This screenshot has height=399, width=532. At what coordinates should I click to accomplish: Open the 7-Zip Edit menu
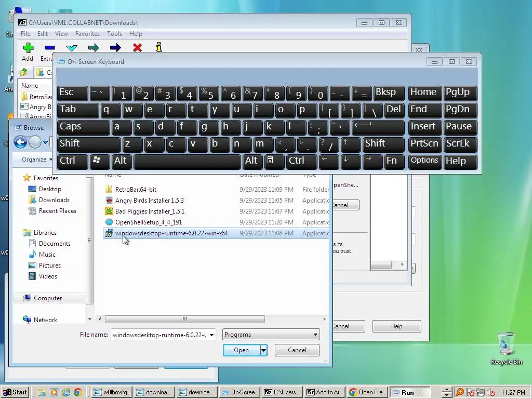[43, 34]
